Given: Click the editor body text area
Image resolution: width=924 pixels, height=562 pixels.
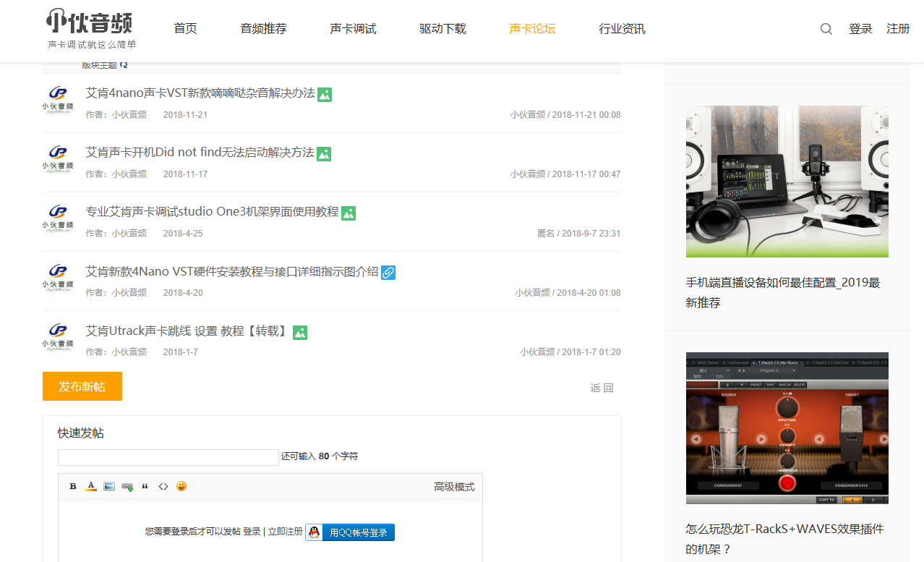Looking at the screenshot, I should [x=270, y=531].
